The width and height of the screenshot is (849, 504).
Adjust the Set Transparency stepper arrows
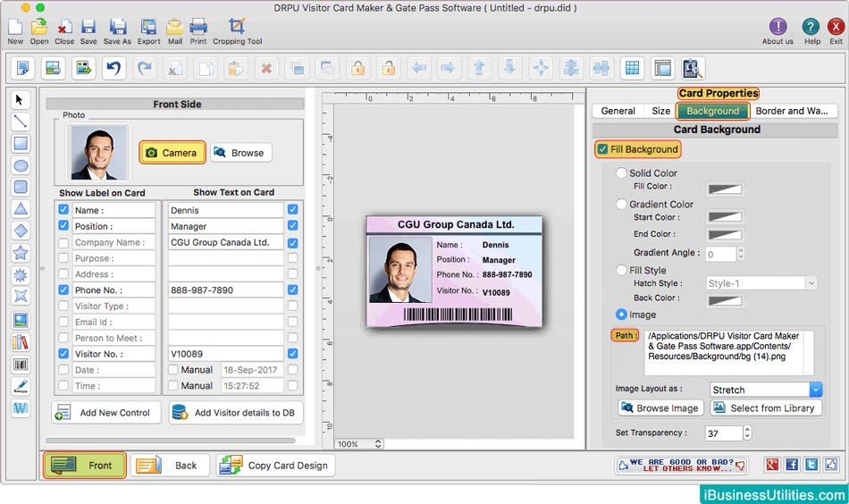(x=747, y=433)
